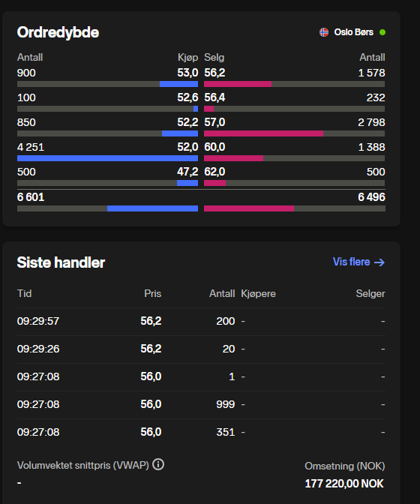Select the trade with 999 shares

[x=201, y=404]
